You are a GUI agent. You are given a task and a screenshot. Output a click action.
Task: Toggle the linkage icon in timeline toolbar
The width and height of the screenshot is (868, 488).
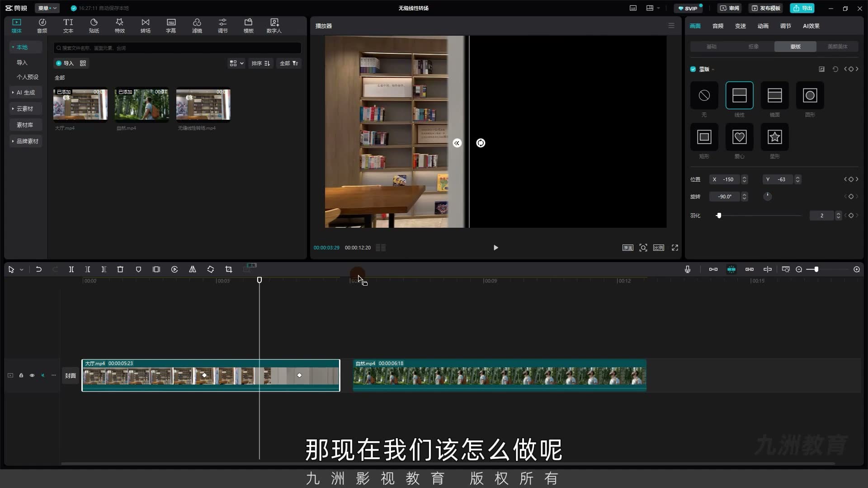[x=750, y=269]
